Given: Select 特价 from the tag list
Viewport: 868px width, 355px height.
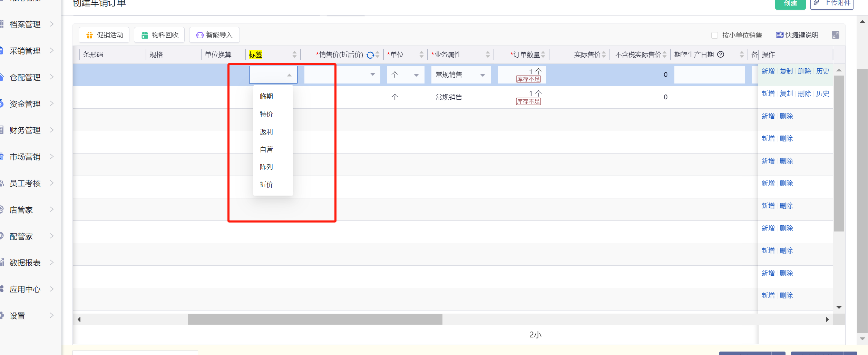Looking at the screenshot, I should [x=266, y=114].
